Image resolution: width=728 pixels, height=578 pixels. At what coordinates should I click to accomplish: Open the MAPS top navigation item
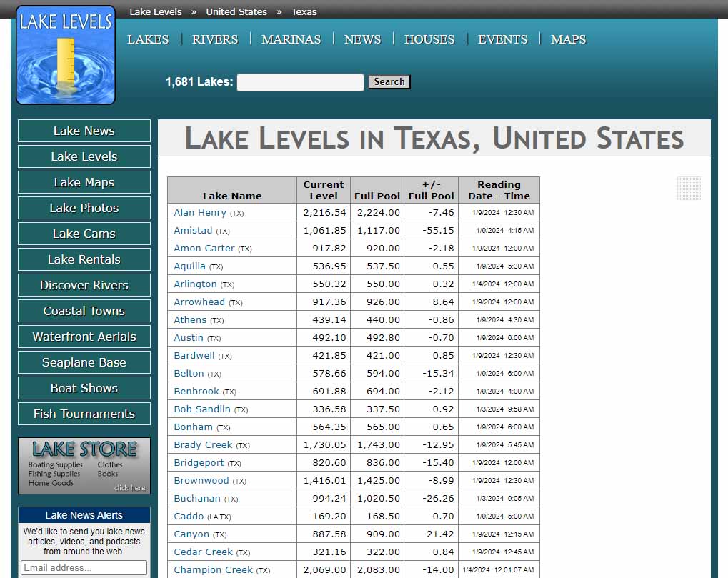(x=568, y=39)
